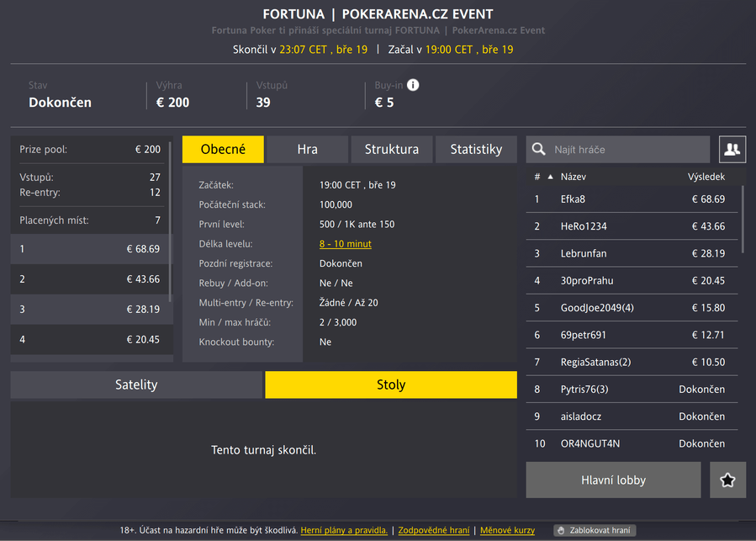This screenshot has height=541, width=756.
Task: Click the tournament start time in header
Action: (x=469, y=50)
